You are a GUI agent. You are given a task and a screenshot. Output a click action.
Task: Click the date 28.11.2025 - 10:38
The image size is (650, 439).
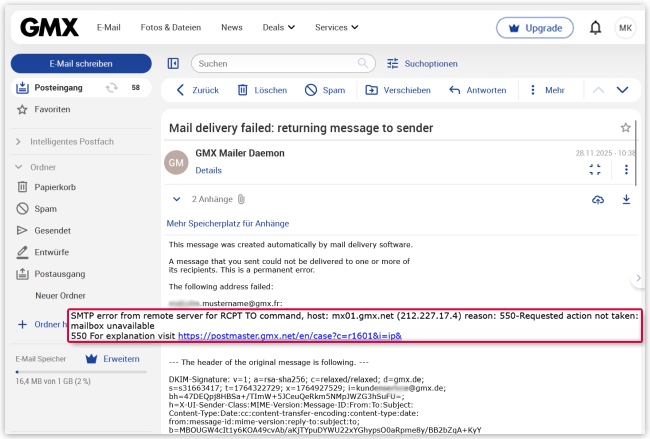point(605,153)
